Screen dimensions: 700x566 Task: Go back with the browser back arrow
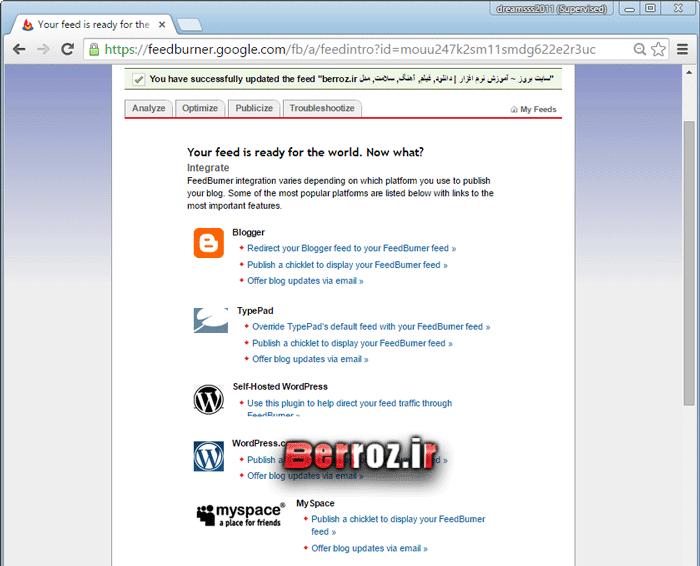tap(19, 49)
